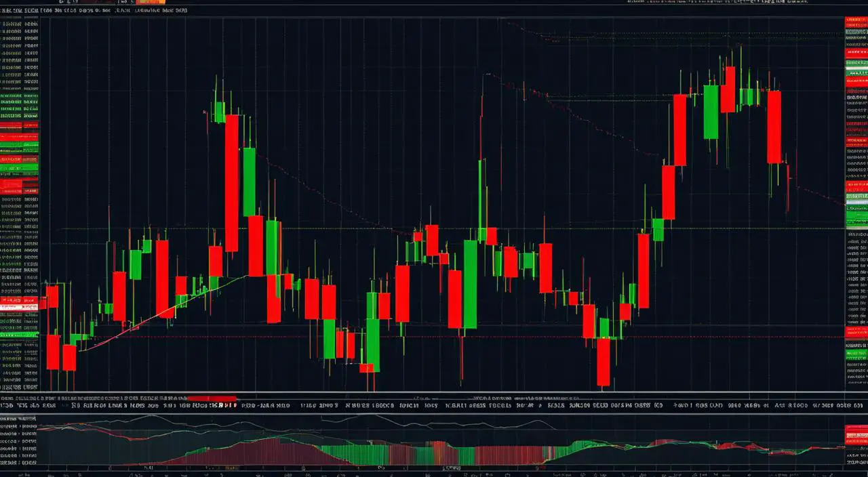Click the red price tag at the support line level
Screen dimensions: 868x477
click(856, 332)
